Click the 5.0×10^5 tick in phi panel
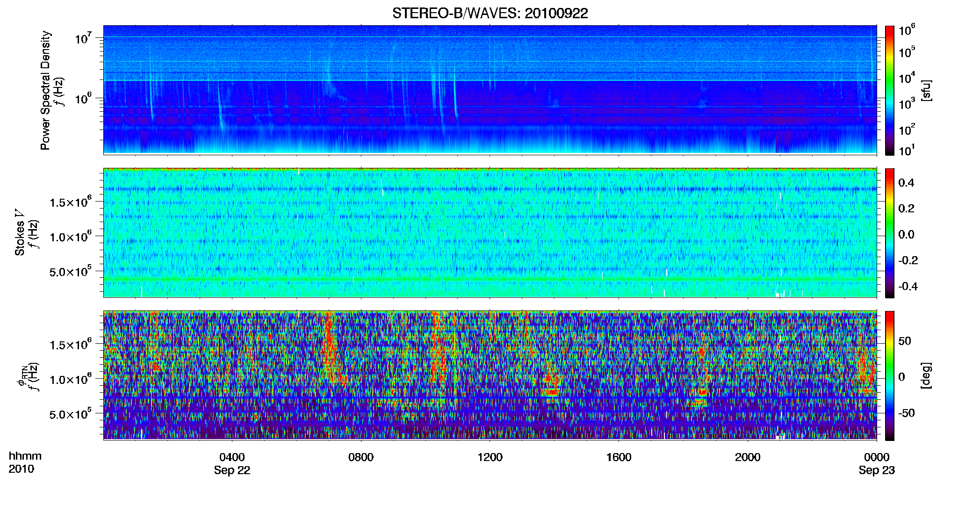Image resolution: width=980 pixels, height=505 pixels. point(71,414)
